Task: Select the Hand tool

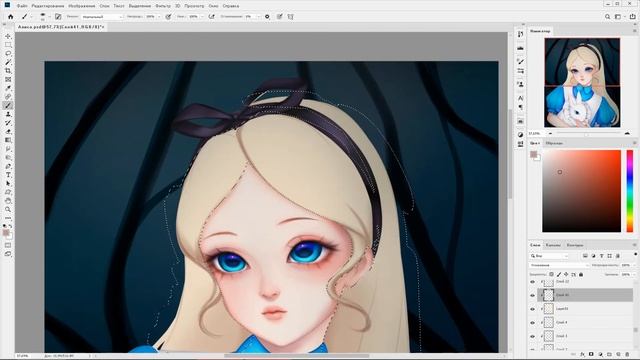Action: pyautogui.click(x=8, y=201)
